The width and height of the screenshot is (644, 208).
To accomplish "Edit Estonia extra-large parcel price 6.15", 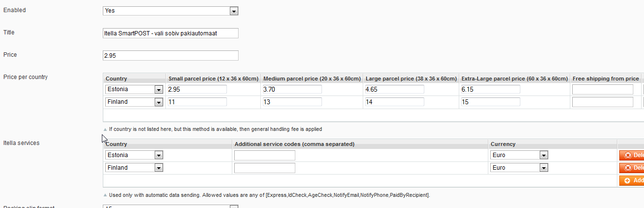I will pos(490,89).
